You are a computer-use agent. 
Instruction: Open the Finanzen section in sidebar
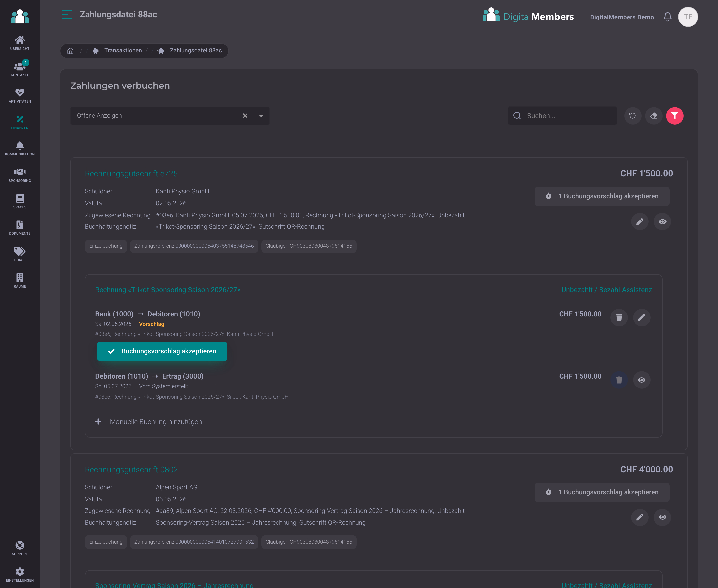click(20, 123)
